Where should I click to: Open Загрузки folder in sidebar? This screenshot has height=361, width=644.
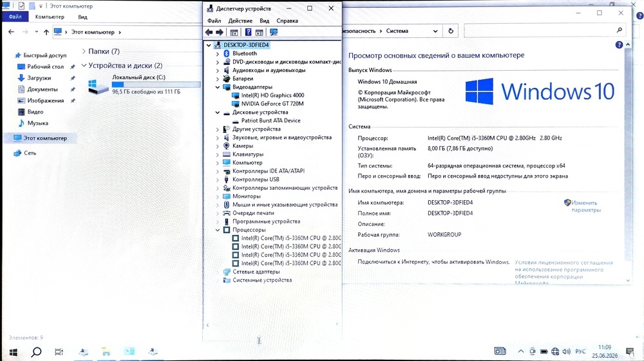coord(34,78)
